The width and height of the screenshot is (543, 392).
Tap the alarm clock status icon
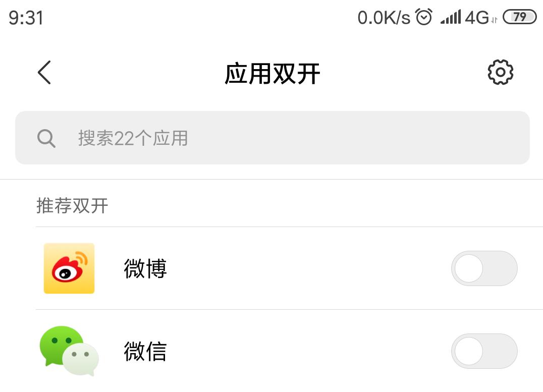pyautogui.click(x=424, y=18)
